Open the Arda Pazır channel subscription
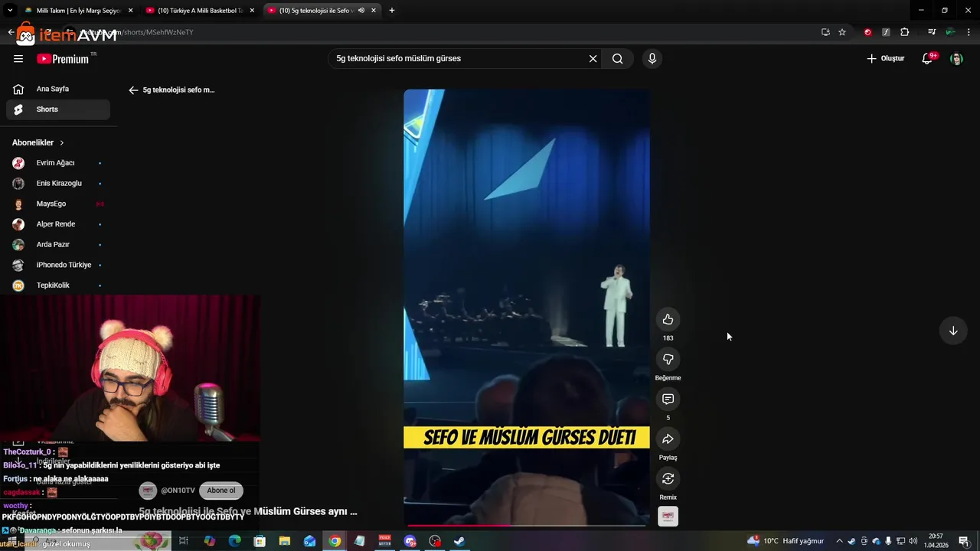 click(58, 244)
